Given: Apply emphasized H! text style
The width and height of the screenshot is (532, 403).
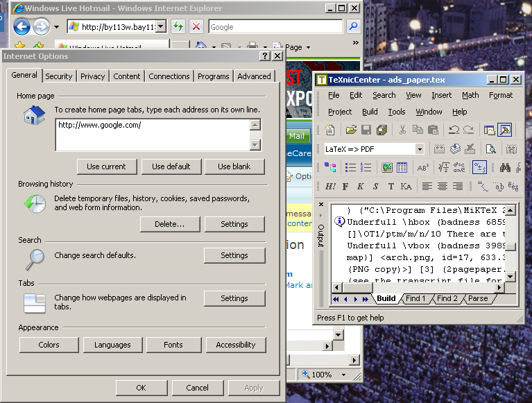Looking at the screenshot, I should pos(330,186).
